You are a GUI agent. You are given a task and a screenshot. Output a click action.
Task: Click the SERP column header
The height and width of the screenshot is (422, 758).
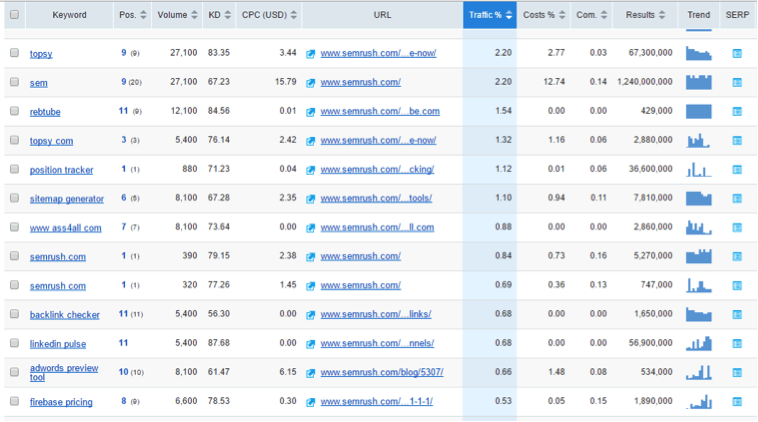737,15
